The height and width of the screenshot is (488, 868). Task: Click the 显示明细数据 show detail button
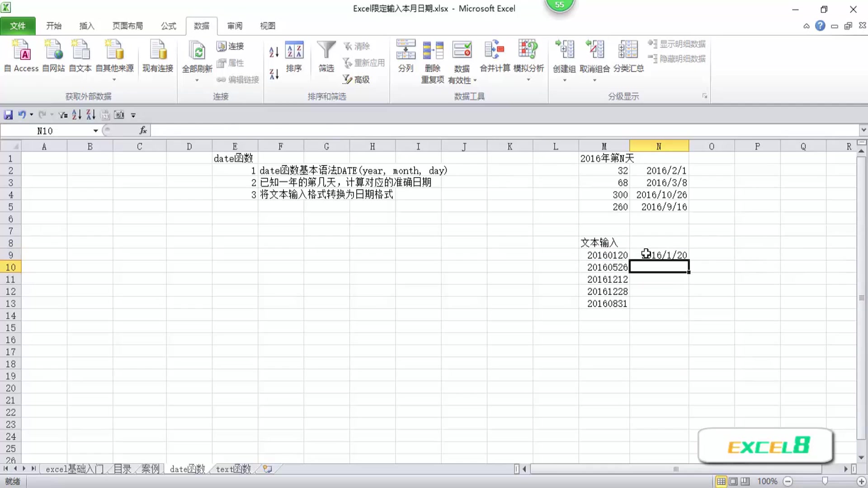point(677,44)
